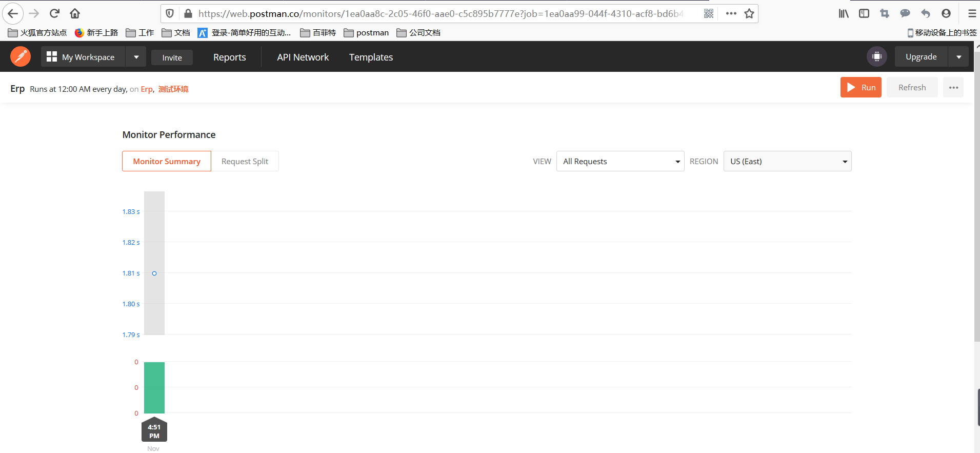This screenshot has width=980, height=453.
Task: Click the Refresh button
Action: (912, 88)
